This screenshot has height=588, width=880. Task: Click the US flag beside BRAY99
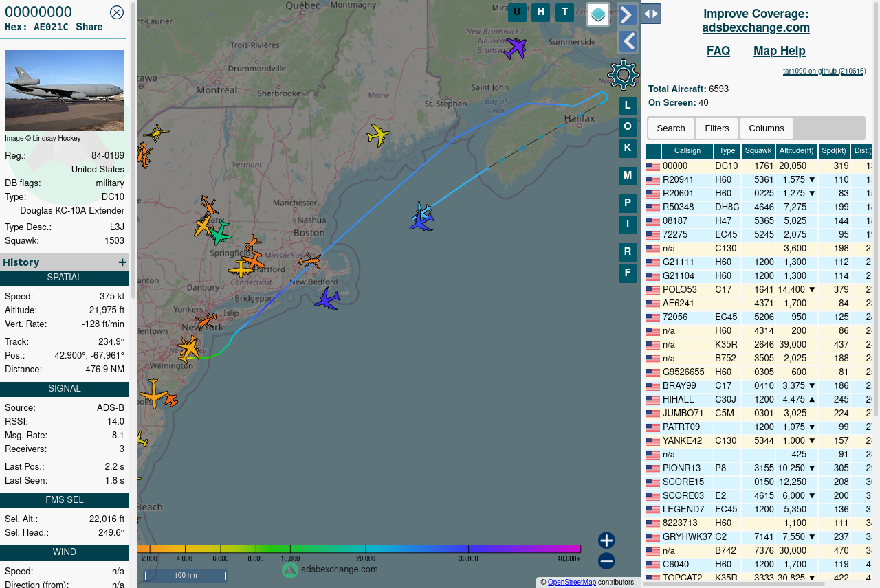[x=653, y=386]
